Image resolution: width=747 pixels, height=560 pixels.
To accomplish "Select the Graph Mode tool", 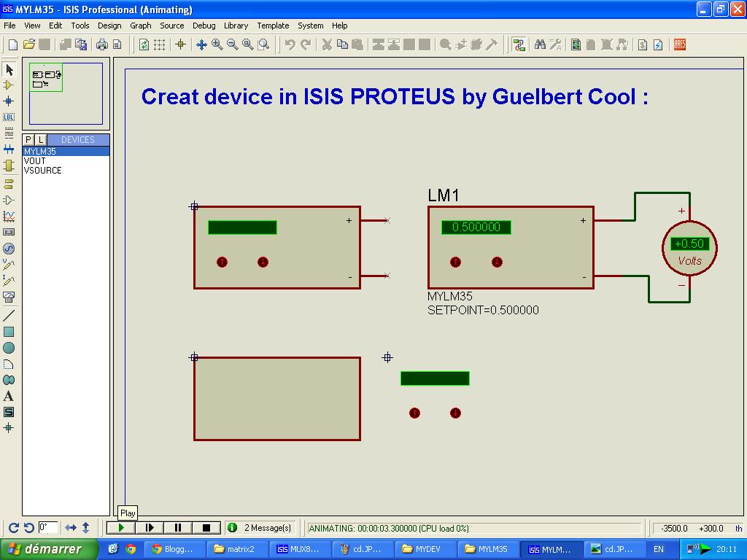I will [9, 216].
